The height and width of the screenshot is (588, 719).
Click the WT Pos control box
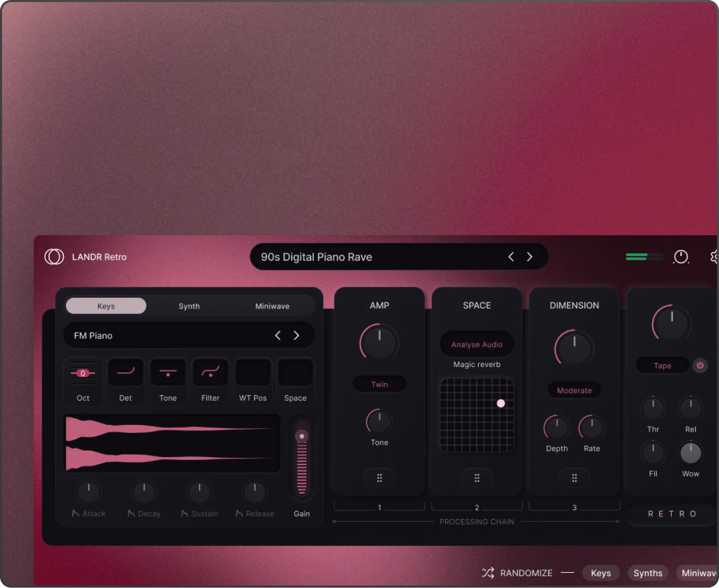(253, 373)
